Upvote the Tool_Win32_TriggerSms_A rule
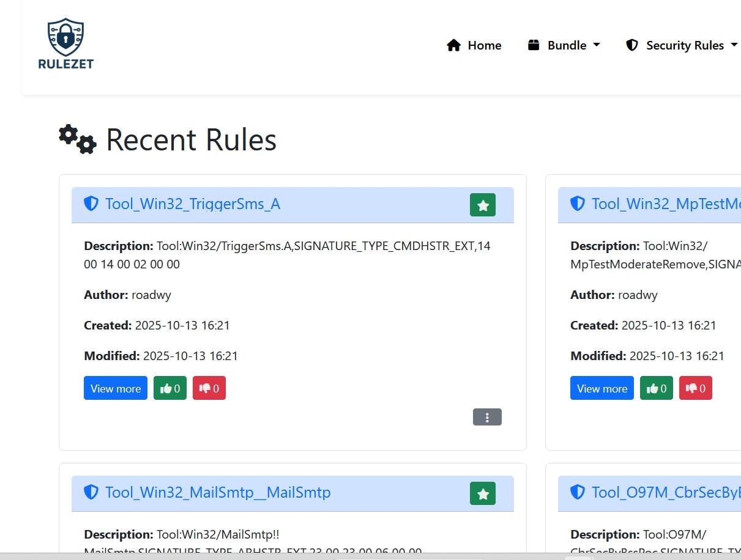 170,388
